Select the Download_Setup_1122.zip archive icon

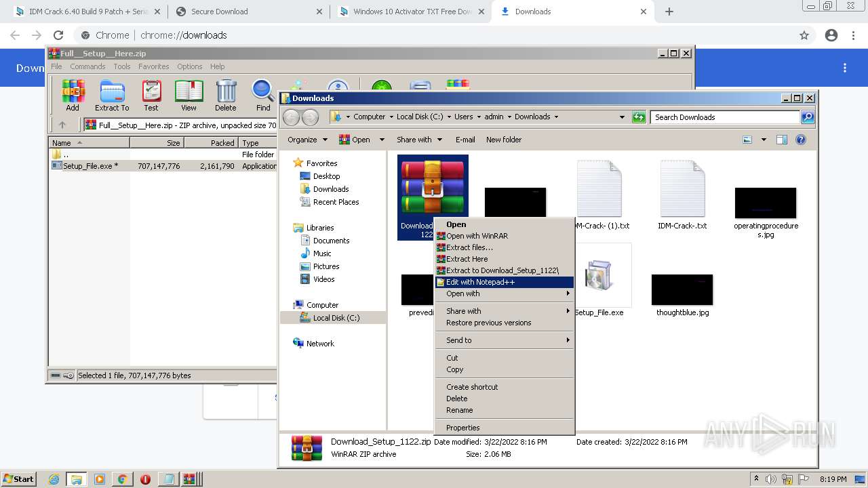pyautogui.click(x=433, y=197)
